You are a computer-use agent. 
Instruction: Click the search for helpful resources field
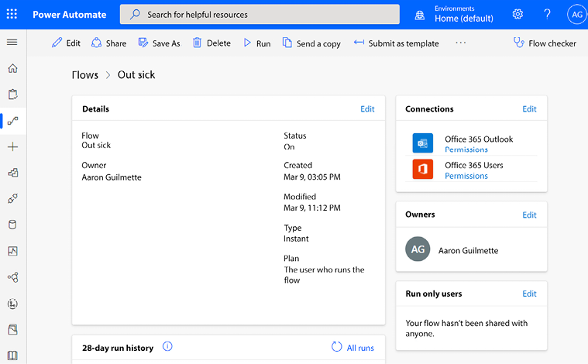click(x=260, y=14)
